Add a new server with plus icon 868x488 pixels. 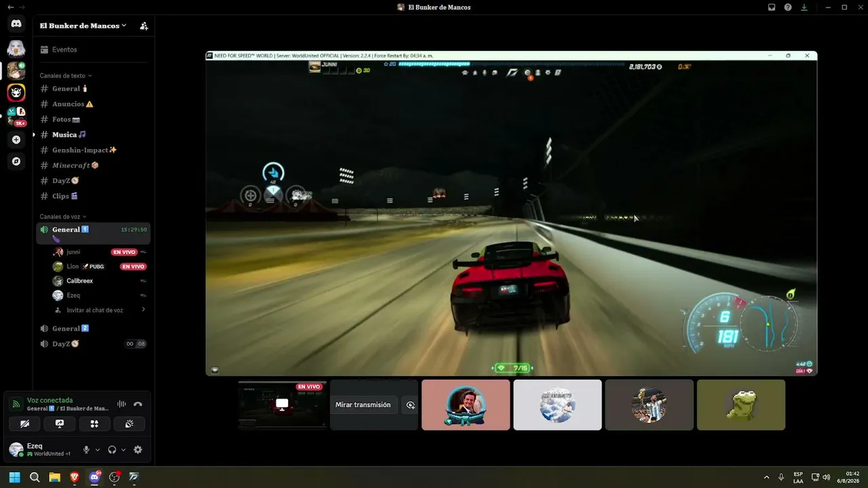[x=16, y=140]
